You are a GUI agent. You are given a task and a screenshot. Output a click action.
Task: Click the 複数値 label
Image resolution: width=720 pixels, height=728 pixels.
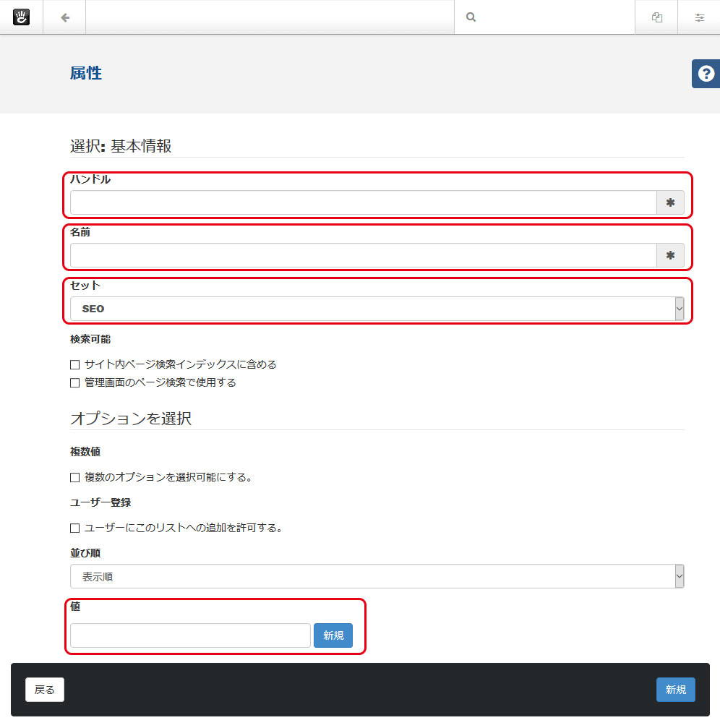[x=85, y=452]
